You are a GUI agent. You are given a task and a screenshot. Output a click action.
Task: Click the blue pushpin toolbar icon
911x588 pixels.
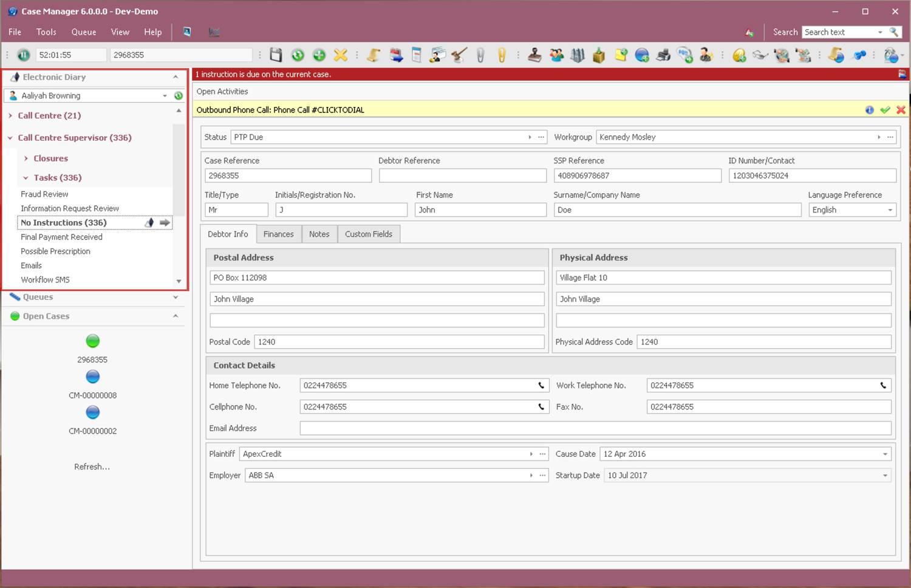coord(859,55)
